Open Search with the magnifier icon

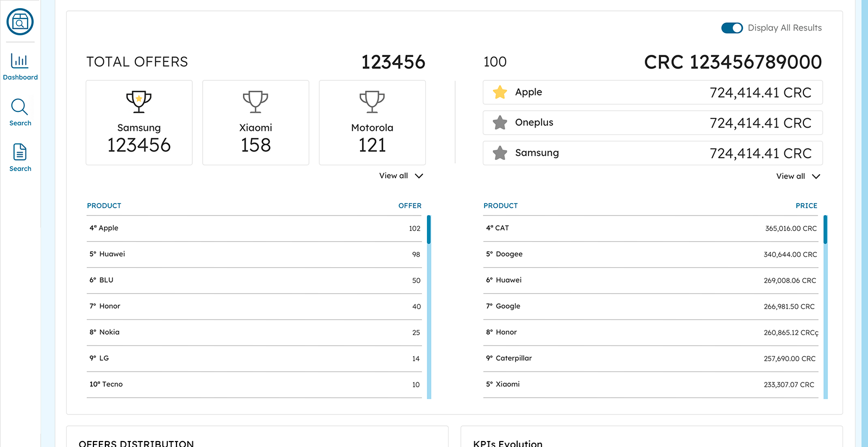tap(20, 107)
